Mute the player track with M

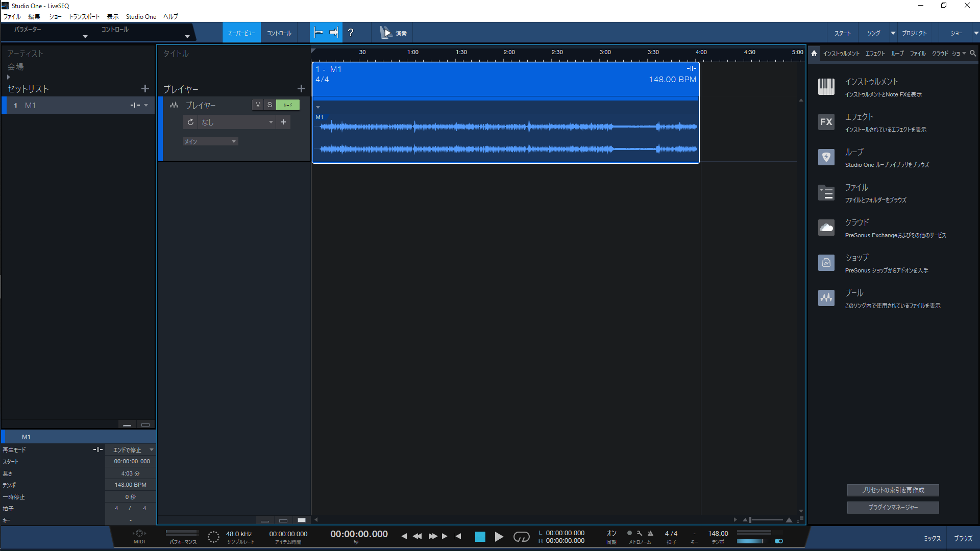258,105
